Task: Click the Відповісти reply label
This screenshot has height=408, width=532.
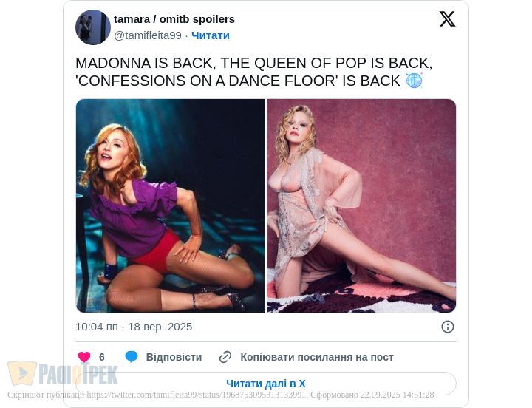Action: (174, 357)
